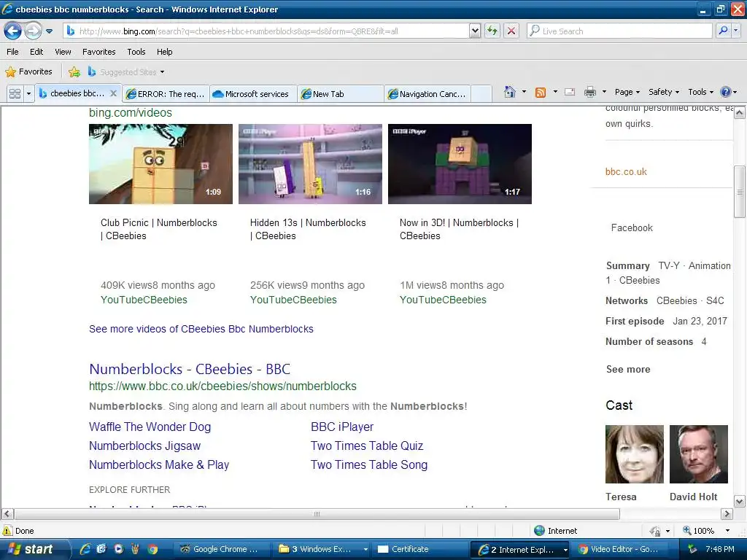The height and width of the screenshot is (560, 747).
Task: Open the Numberblocks Make & Play link
Action: (159, 464)
